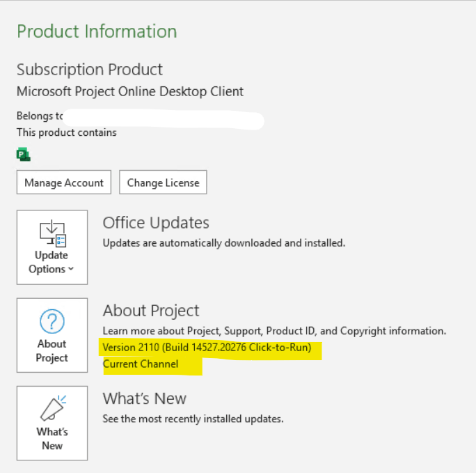Click the 'Belongs to' label

[40, 116]
